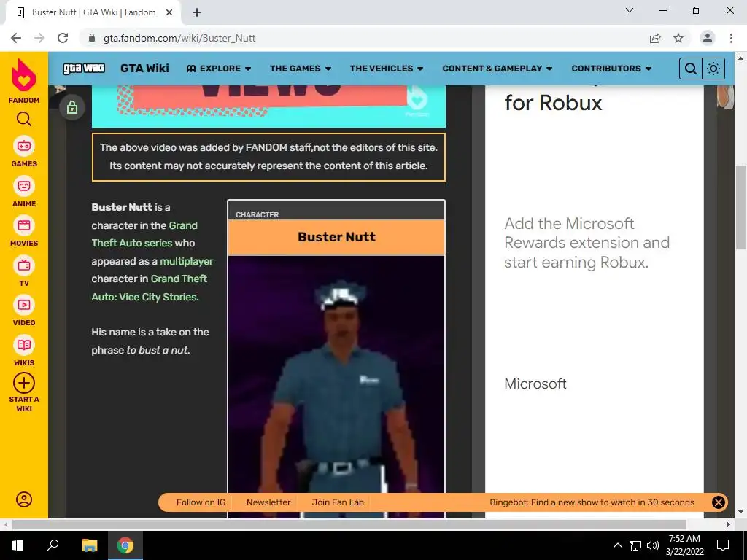Click the video added by FANDOM notice

[x=268, y=157]
